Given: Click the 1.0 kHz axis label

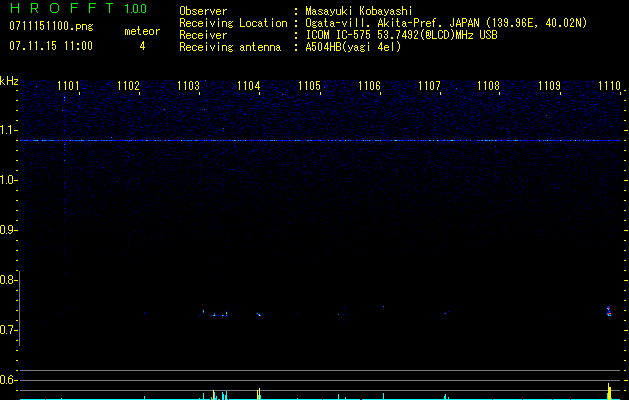Looking at the screenshot, I should click(x=9, y=180).
